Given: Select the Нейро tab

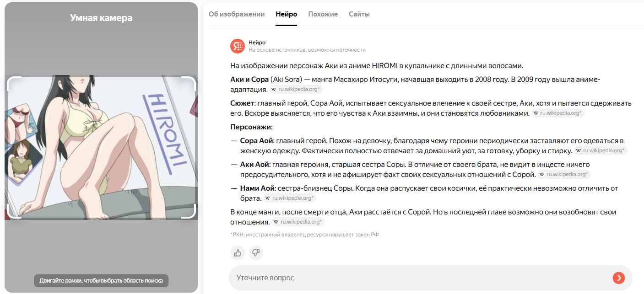Looking at the screenshot, I should click(287, 14).
